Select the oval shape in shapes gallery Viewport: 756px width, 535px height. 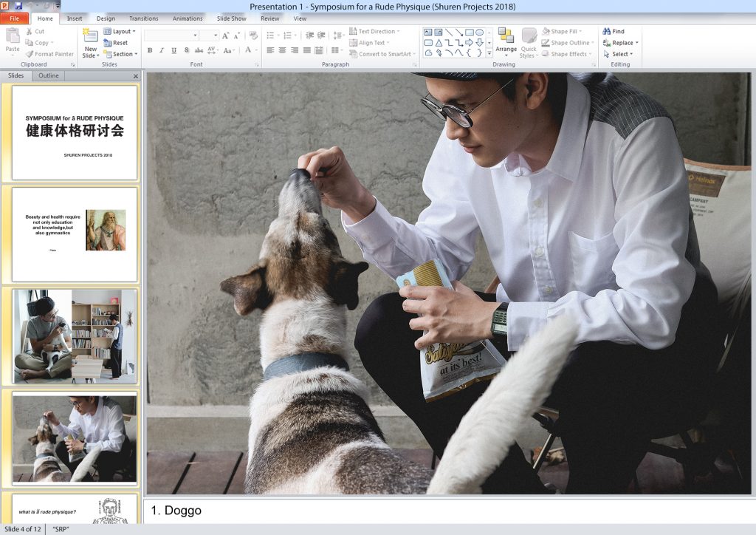coord(479,33)
